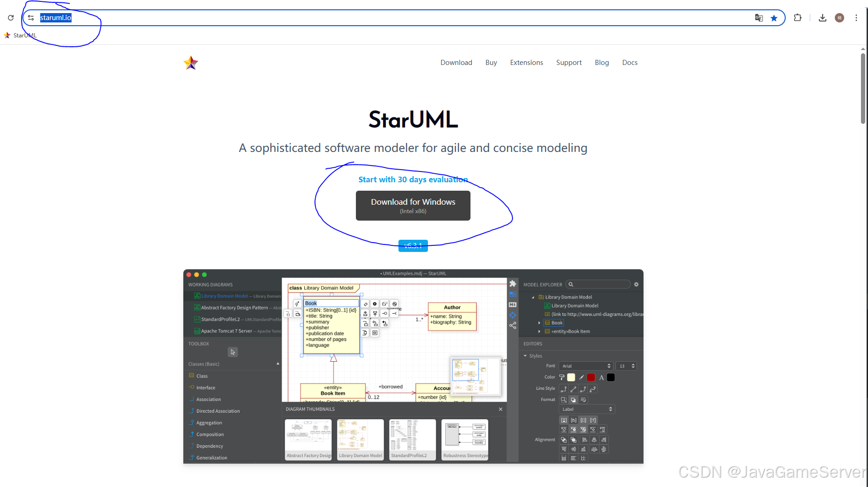Expand «entity»Book Item tree node

(x=539, y=331)
